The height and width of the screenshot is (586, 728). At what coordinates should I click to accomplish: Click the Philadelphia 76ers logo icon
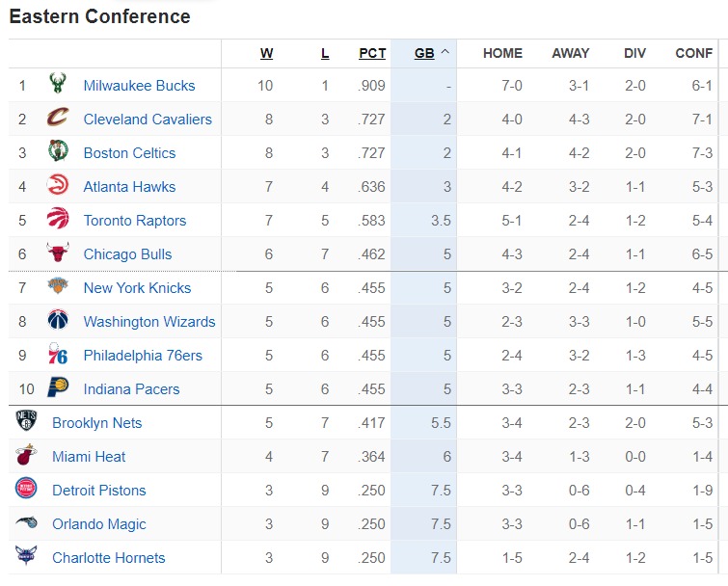coord(58,354)
